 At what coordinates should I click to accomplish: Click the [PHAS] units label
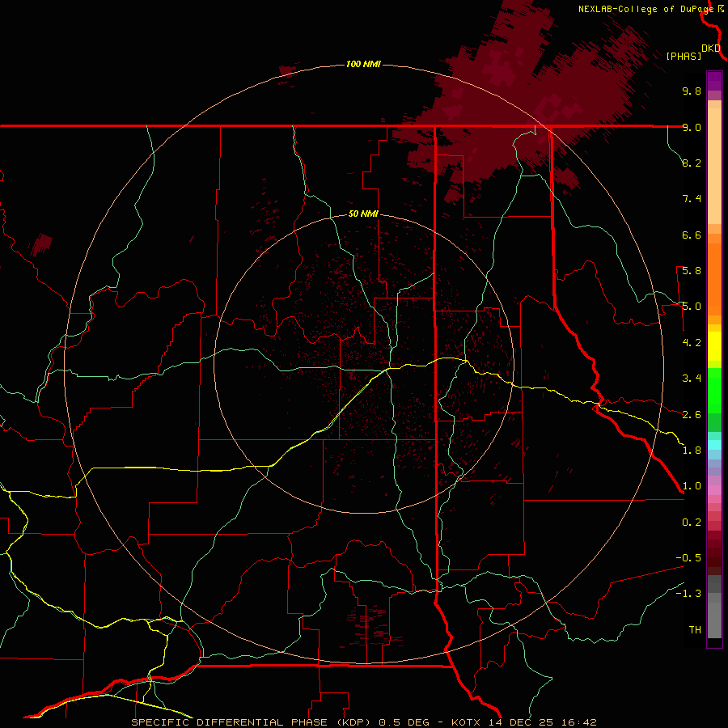684,56
